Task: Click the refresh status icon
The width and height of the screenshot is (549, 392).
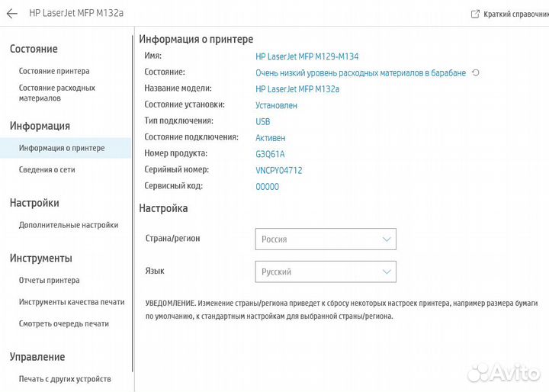Action: coord(476,73)
